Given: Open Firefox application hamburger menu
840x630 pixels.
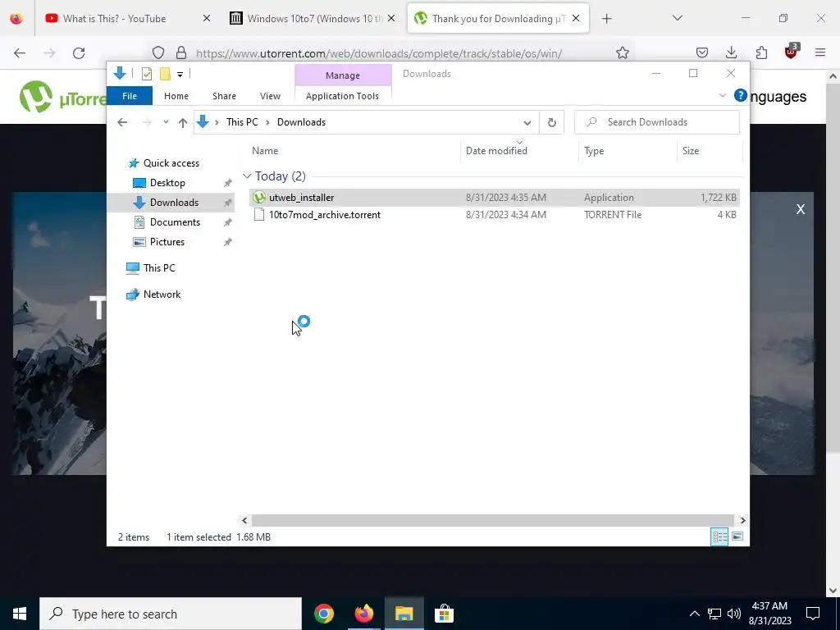Looking at the screenshot, I should pos(820,52).
